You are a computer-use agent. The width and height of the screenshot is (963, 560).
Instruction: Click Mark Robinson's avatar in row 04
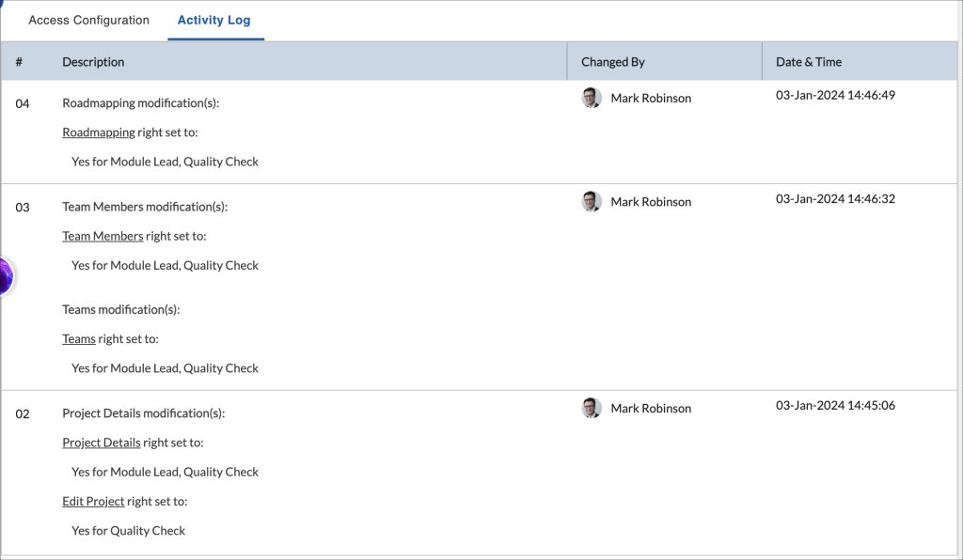point(591,98)
